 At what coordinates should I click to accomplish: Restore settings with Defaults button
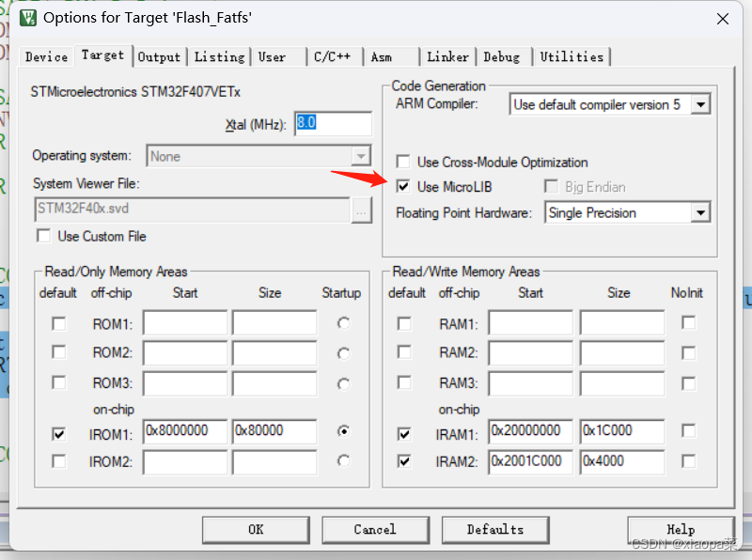point(495,530)
